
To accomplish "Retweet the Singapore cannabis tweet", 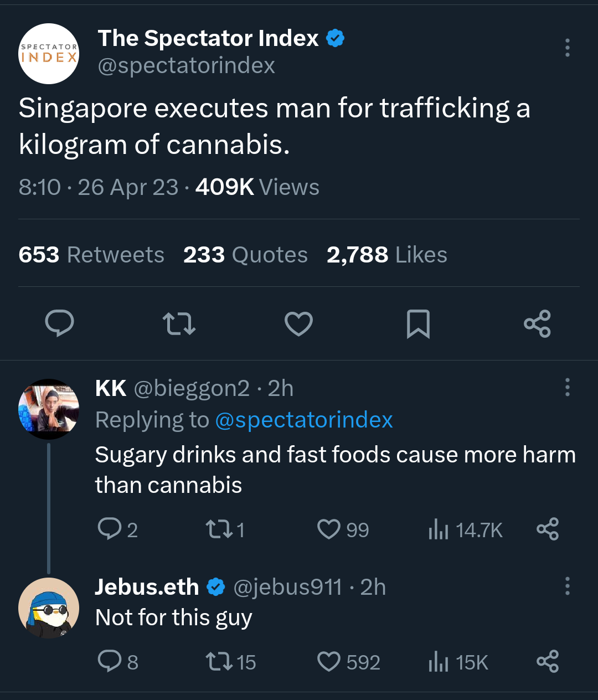I will tap(179, 323).
